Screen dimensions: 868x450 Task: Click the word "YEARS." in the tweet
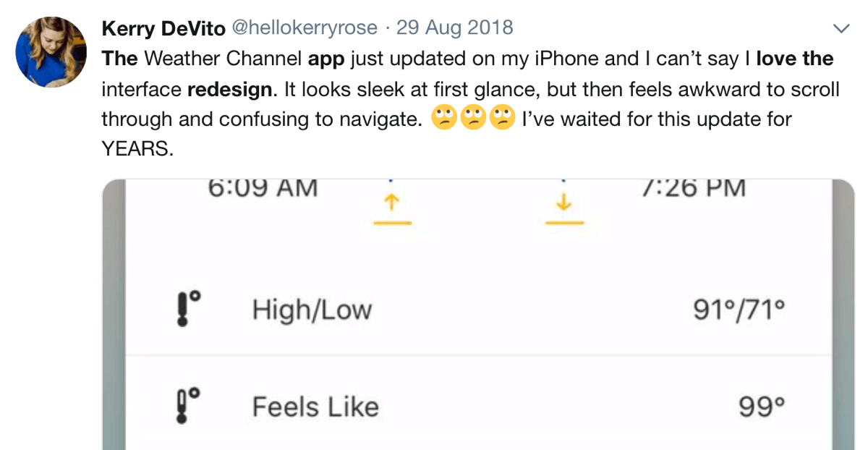click(x=137, y=148)
